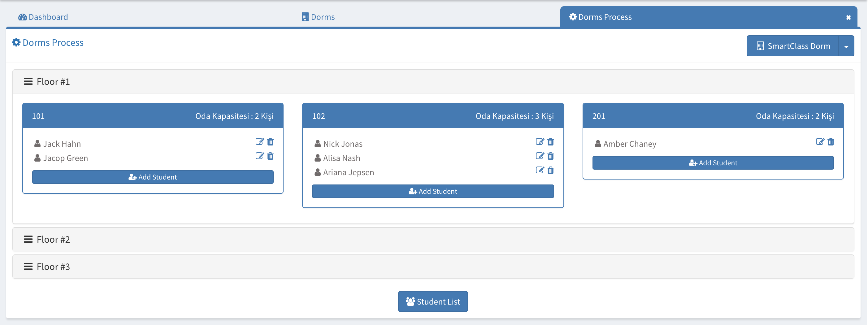Open the SmartClass Dorm dropdown arrow
Screen dimensions: 868x325
pos(846,46)
